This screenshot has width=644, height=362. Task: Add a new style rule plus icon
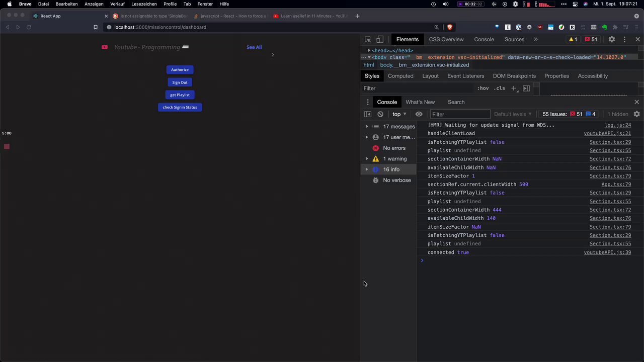coord(514,88)
